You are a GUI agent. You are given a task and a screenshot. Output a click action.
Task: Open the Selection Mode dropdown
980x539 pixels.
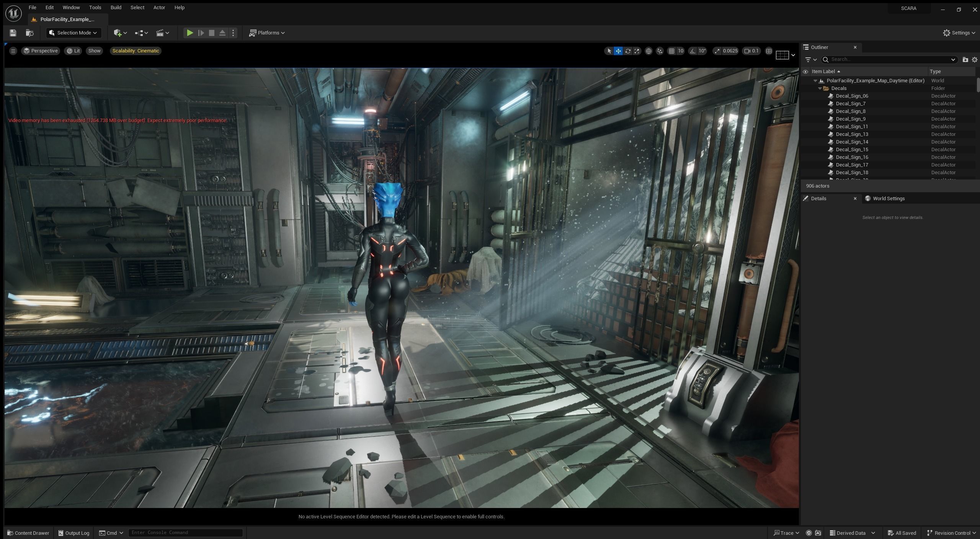coord(74,33)
